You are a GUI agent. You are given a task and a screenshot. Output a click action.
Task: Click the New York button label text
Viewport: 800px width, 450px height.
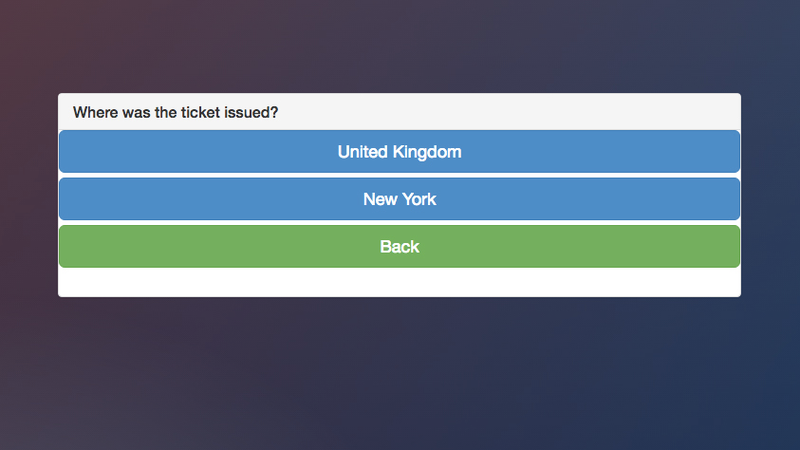pos(399,199)
